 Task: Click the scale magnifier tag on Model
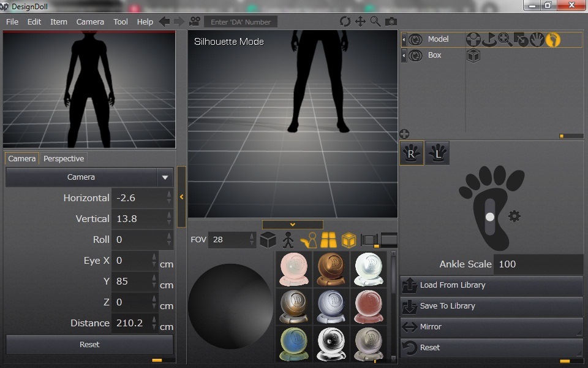(x=505, y=40)
